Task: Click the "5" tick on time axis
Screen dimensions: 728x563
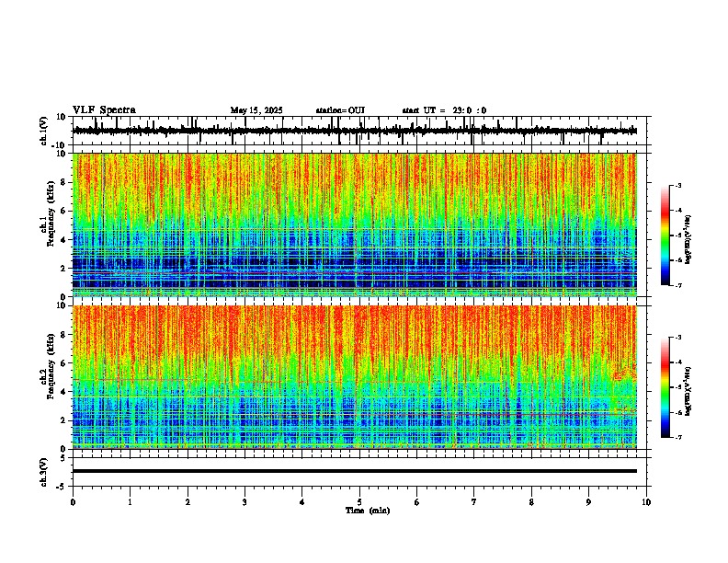Action: (359, 502)
